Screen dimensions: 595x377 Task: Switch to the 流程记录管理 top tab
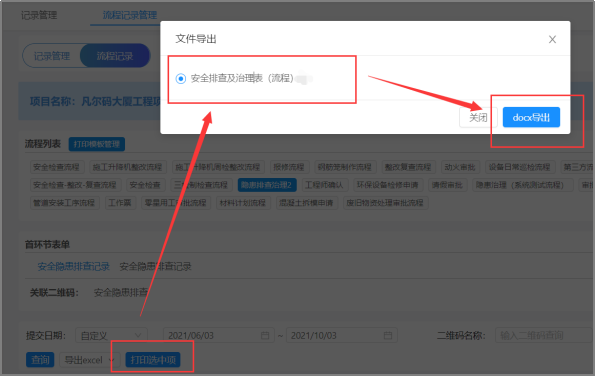click(130, 15)
